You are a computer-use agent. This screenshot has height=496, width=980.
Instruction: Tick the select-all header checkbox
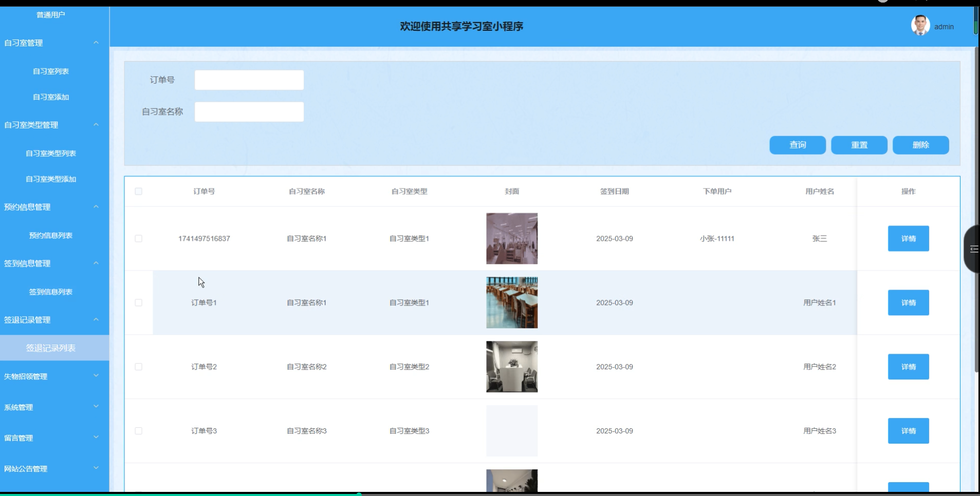(138, 192)
